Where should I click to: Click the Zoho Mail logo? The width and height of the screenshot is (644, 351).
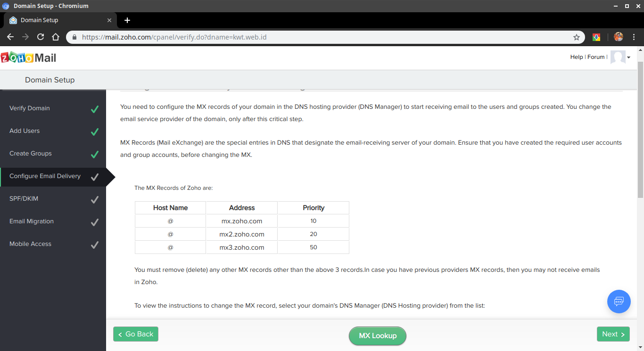pos(29,57)
